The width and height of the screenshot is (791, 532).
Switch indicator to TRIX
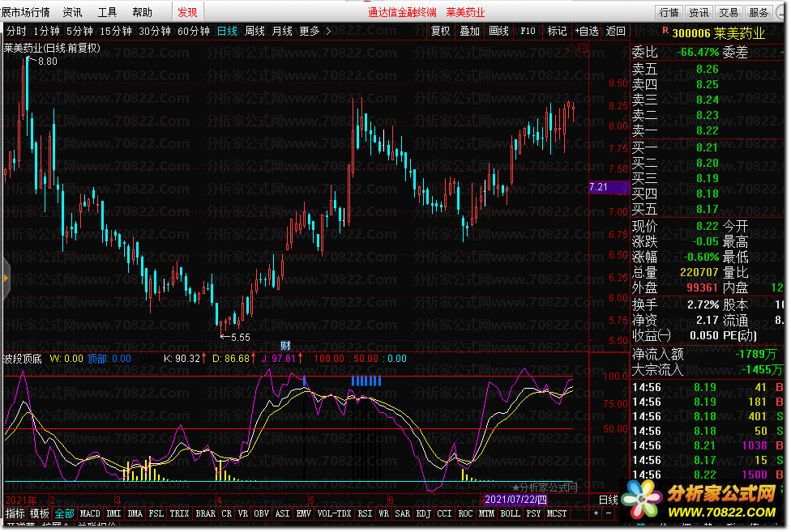(179, 513)
